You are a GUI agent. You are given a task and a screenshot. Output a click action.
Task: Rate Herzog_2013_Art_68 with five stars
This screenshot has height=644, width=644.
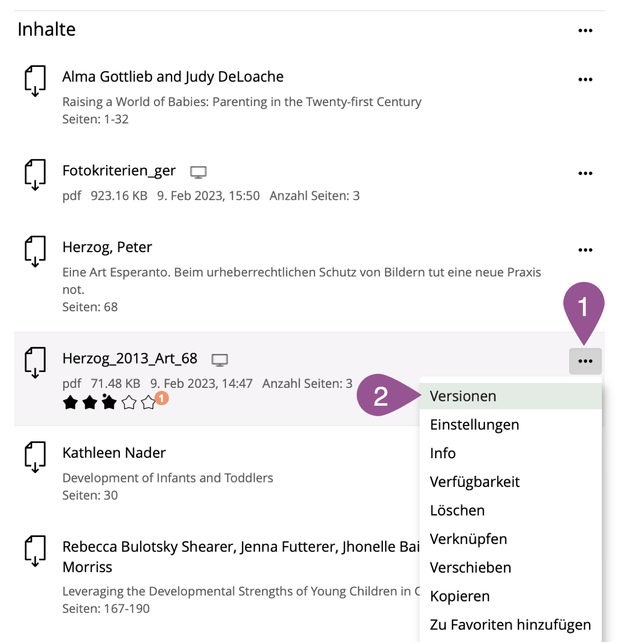click(148, 403)
